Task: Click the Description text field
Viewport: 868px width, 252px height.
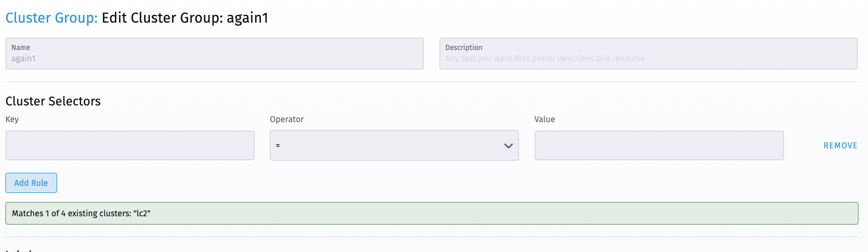Action: (648, 54)
